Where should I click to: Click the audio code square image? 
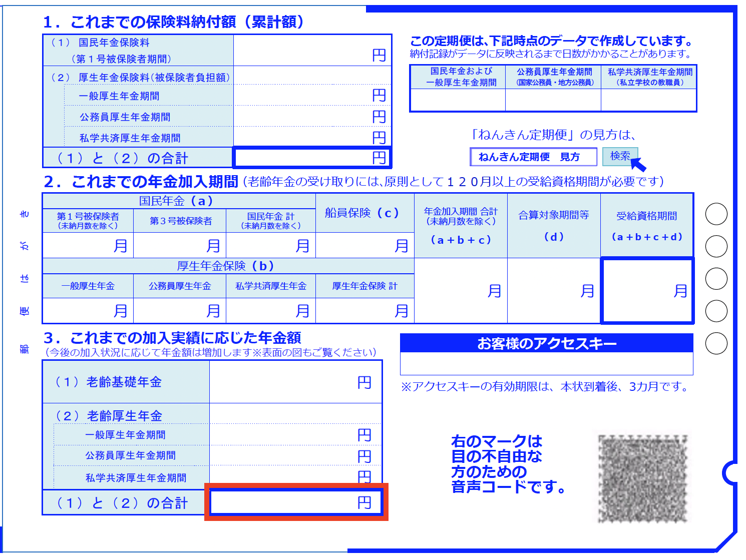643,478
